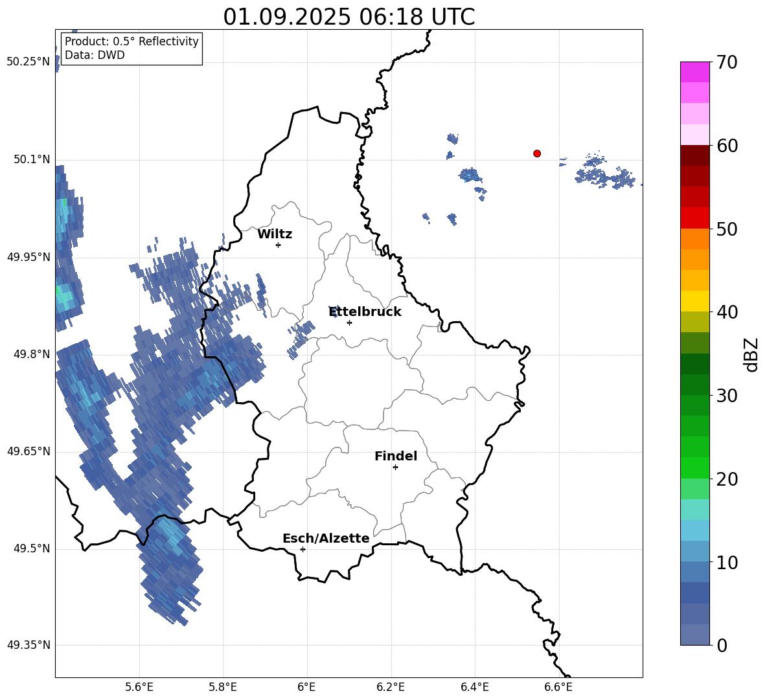
Task: Click the colorbar tick label 50
Action: coord(727,229)
